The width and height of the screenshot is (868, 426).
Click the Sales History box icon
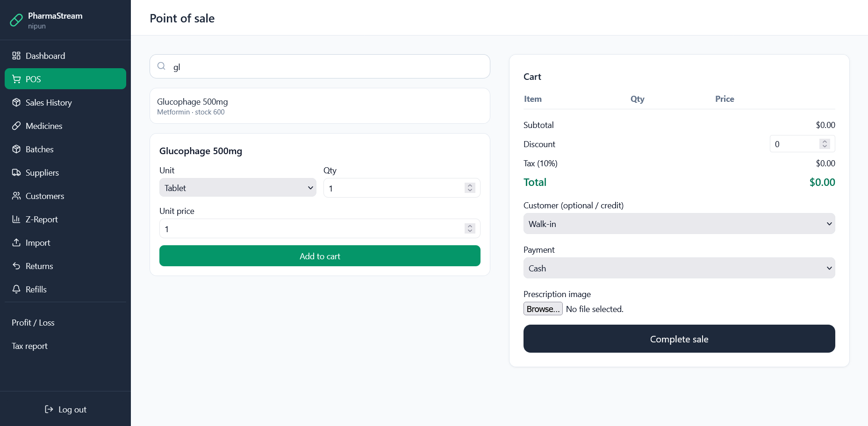[16, 102]
